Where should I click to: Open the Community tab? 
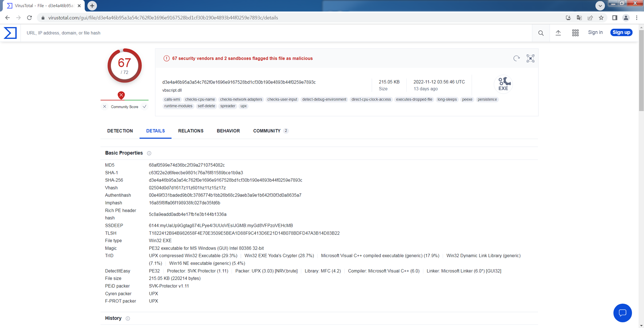271,131
